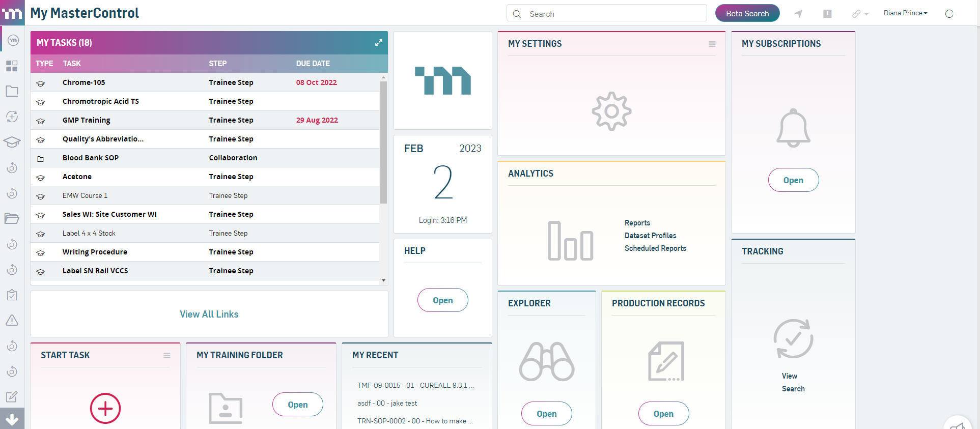Click the binoculars icon in Explorer
The height and width of the screenshot is (429, 980).
pyautogui.click(x=547, y=362)
